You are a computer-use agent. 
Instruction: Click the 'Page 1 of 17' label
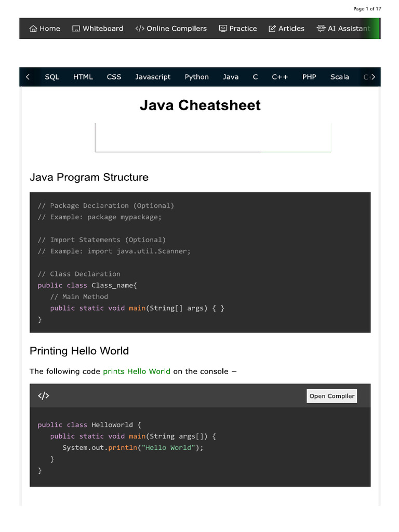pos(367,9)
